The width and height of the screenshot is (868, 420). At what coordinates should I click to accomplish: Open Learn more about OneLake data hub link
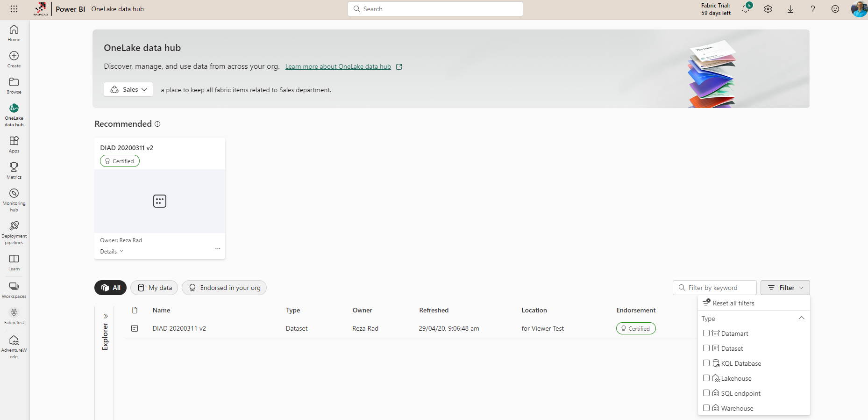point(338,67)
